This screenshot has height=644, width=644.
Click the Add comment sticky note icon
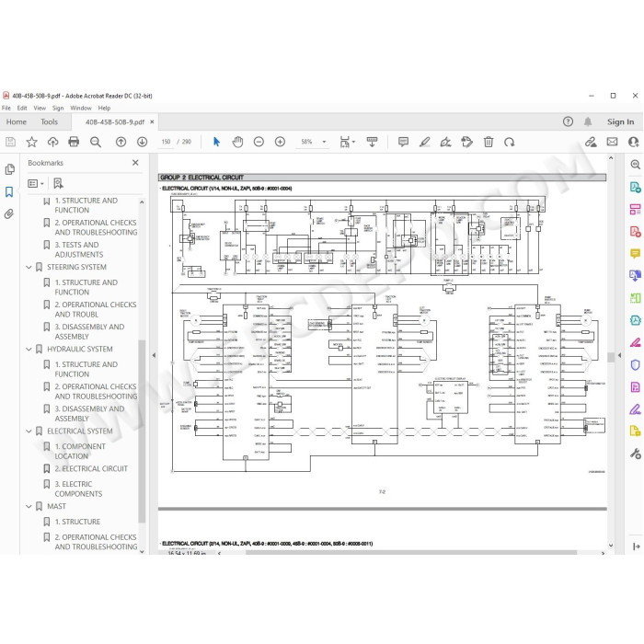click(403, 142)
